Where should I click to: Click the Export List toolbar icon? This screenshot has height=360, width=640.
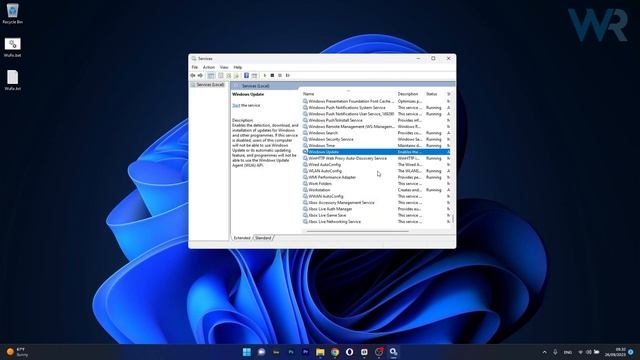click(x=236, y=76)
